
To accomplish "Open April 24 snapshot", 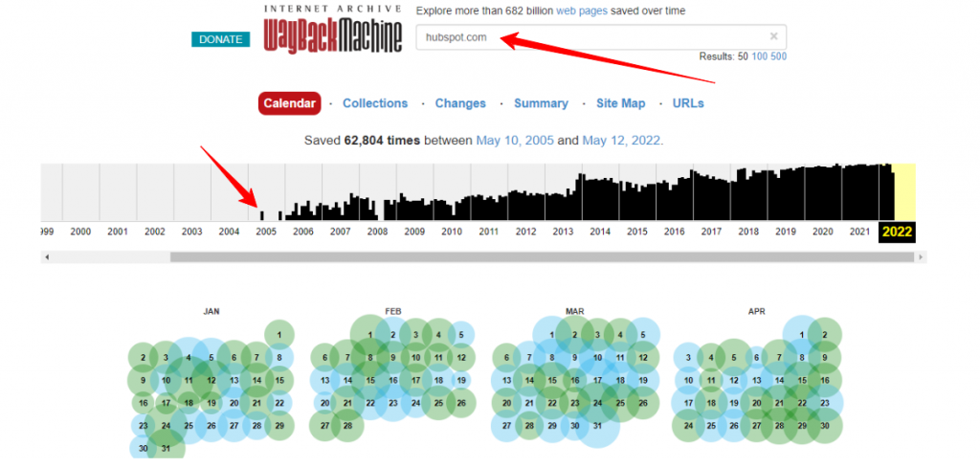I will click(x=689, y=426).
